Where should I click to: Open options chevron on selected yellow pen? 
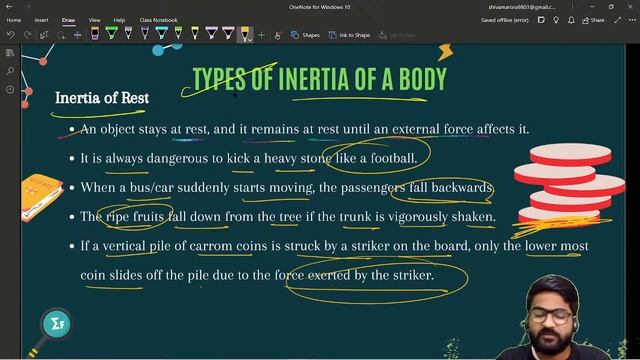tap(250, 40)
